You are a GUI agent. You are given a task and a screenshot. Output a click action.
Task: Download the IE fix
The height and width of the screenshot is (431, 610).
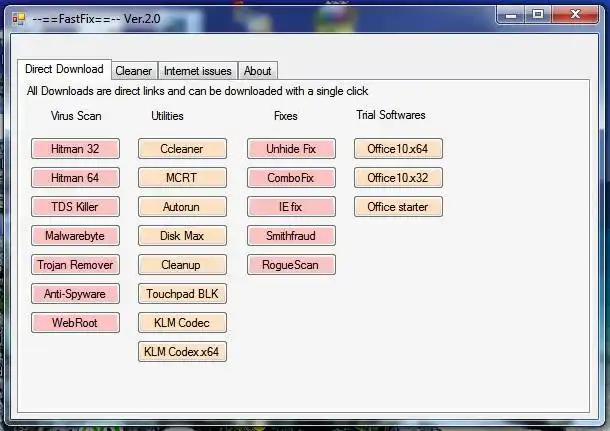(x=291, y=207)
